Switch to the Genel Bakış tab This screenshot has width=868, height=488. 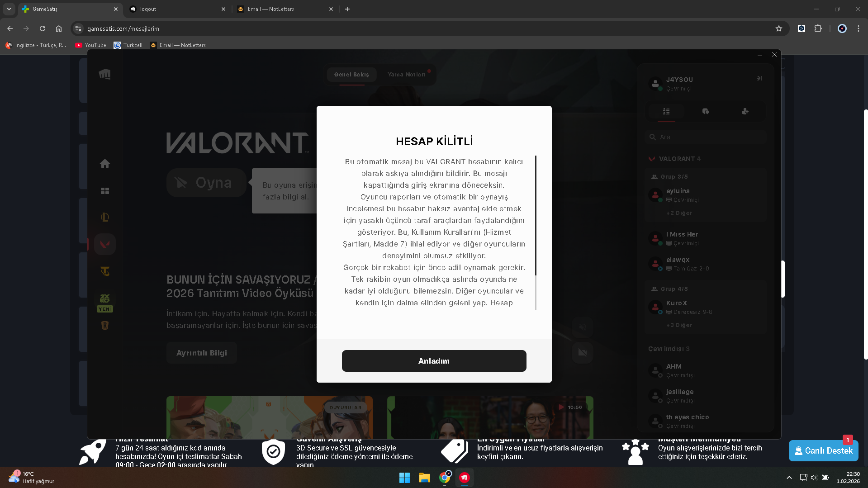pyautogui.click(x=351, y=75)
